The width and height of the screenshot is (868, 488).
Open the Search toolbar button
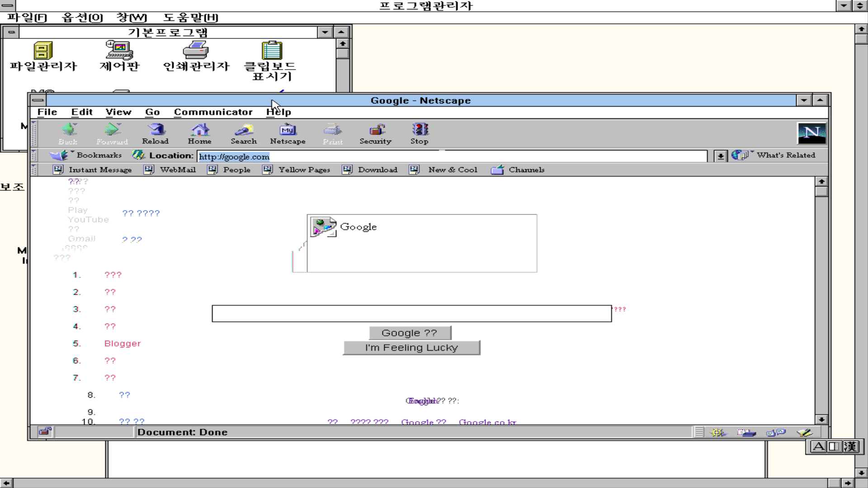[x=244, y=134]
